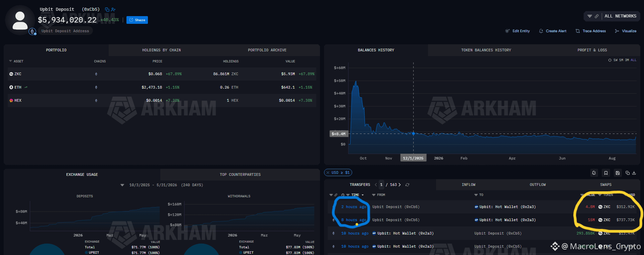Screen dimensions: 644x255
Task: Click the bookmark icon above transfers
Action: [x=606, y=173]
